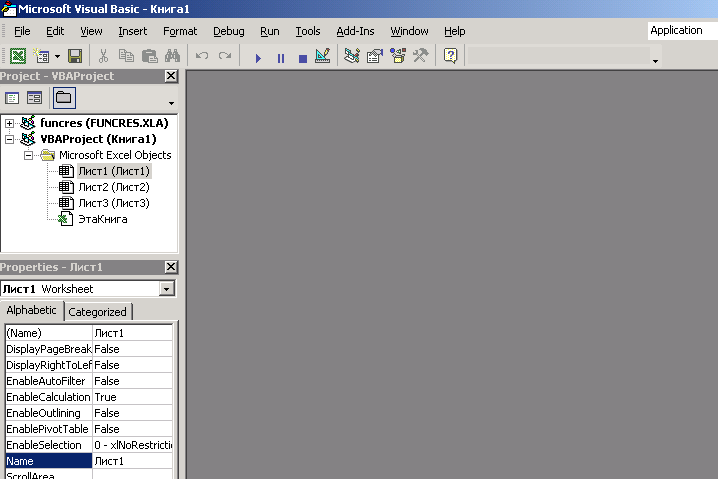Click the Visual Basic Help question icon

[x=451, y=56]
